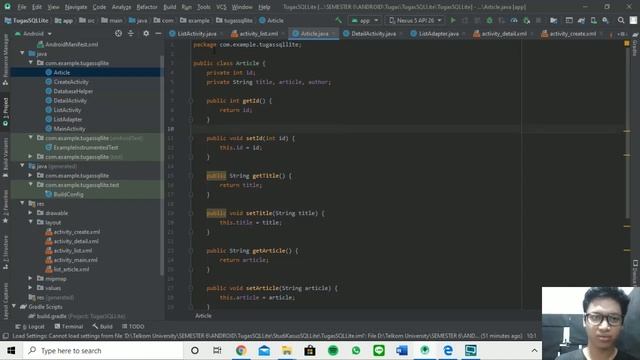Open the Refactor menu
640x360 pixels.
pyautogui.click(x=147, y=7)
